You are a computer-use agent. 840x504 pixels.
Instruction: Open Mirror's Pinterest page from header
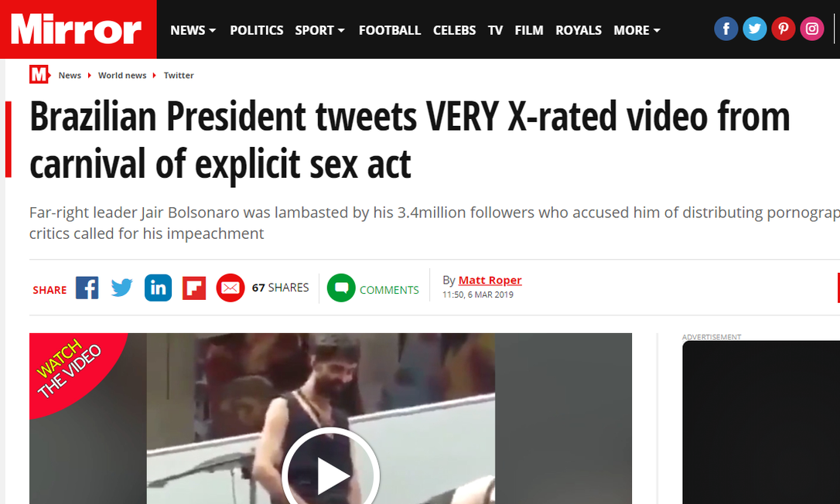(x=783, y=29)
